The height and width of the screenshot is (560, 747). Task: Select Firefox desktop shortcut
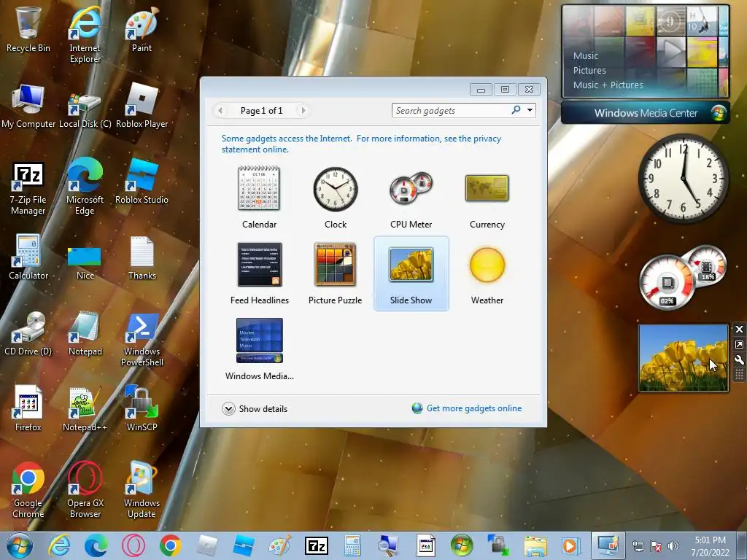point(28,408)
